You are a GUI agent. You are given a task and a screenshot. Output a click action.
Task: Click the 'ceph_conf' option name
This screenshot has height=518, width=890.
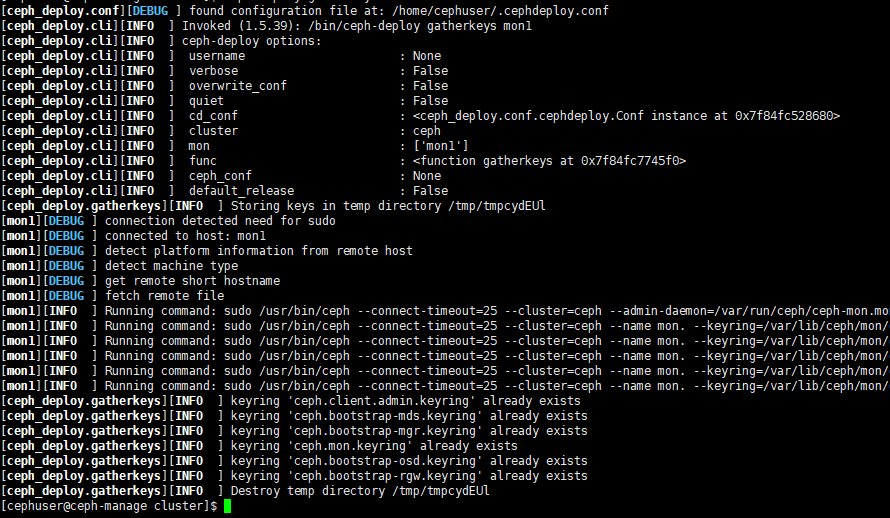[x=220, y=176]
